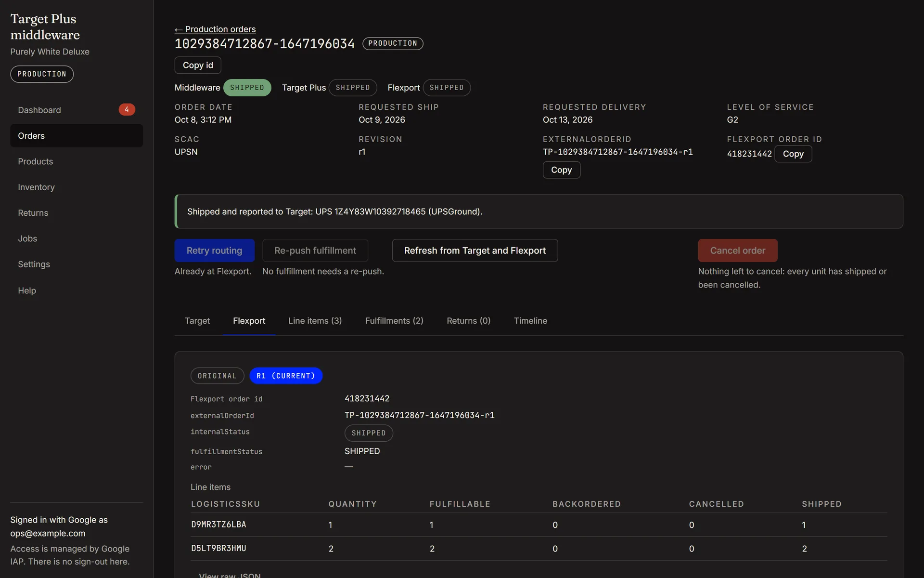Select the R1 (CURRENT) revision pill

(x=286, y=376)
